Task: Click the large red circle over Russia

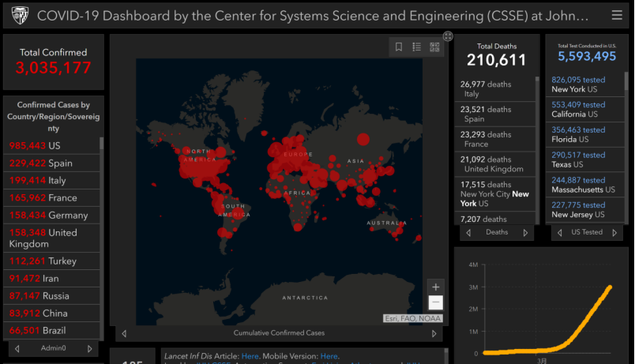Action: 363,139
